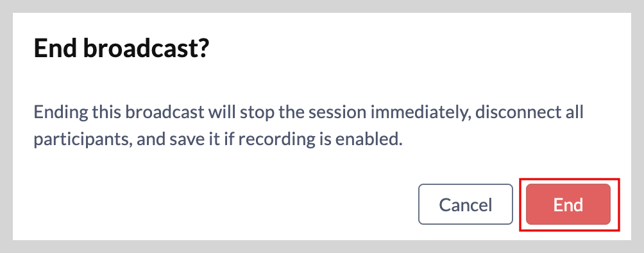Confirm ending the broadcast with End button

click(568, 204)
